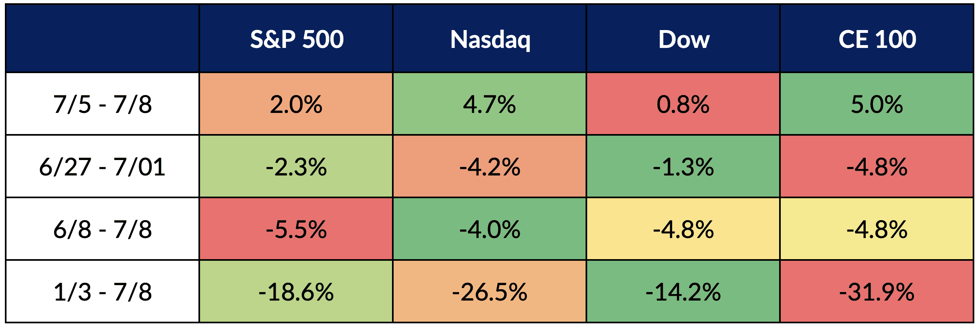980x329 pixels.
Task: Click the Nasdaq cell showing 4.7%
Action: (x=490, y=104)
